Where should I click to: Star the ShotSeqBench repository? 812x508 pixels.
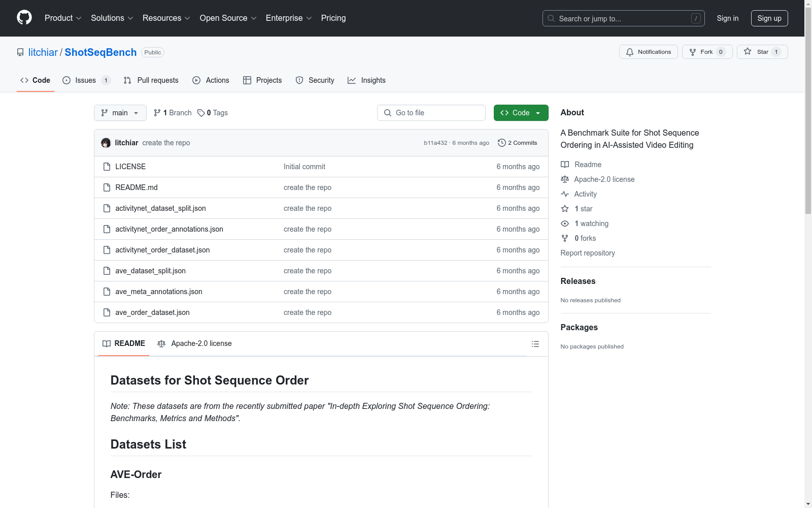762,52
